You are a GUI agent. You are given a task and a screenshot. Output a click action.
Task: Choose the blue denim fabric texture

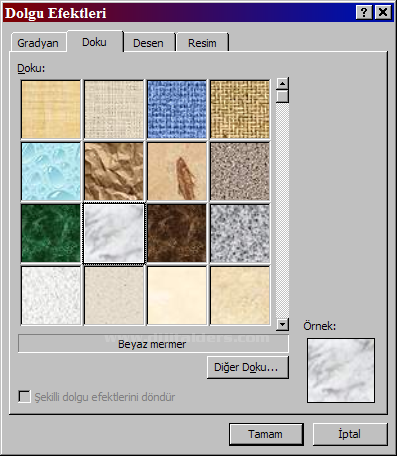pyautogui.click(x=177, y=109)
